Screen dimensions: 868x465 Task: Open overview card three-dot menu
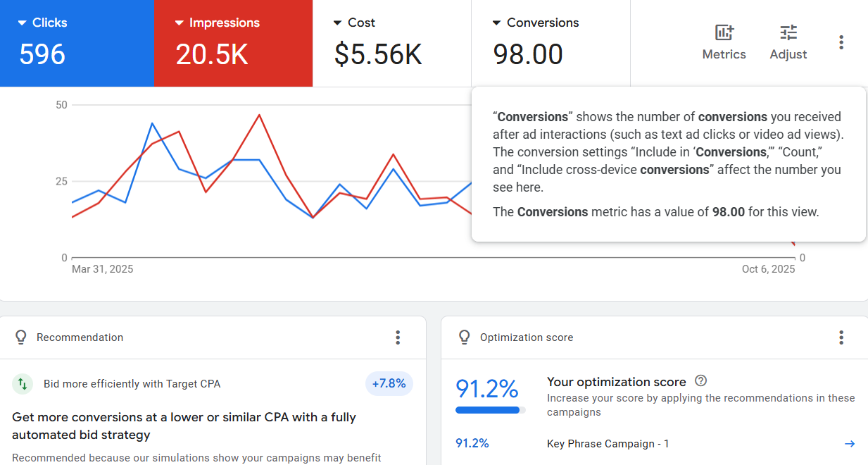tap(841, 42)
